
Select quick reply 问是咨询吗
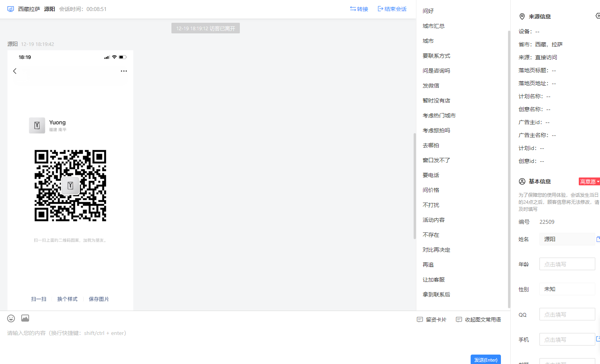pos(436,71)
